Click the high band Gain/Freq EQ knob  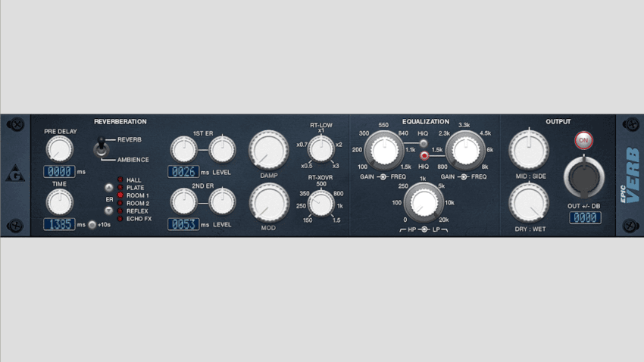click(466, 151)
